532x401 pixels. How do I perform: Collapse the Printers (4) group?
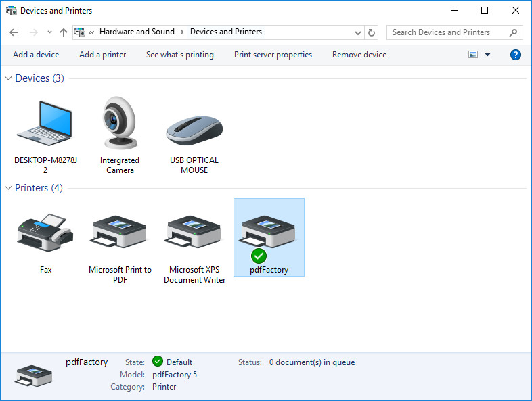coord(9,188)
